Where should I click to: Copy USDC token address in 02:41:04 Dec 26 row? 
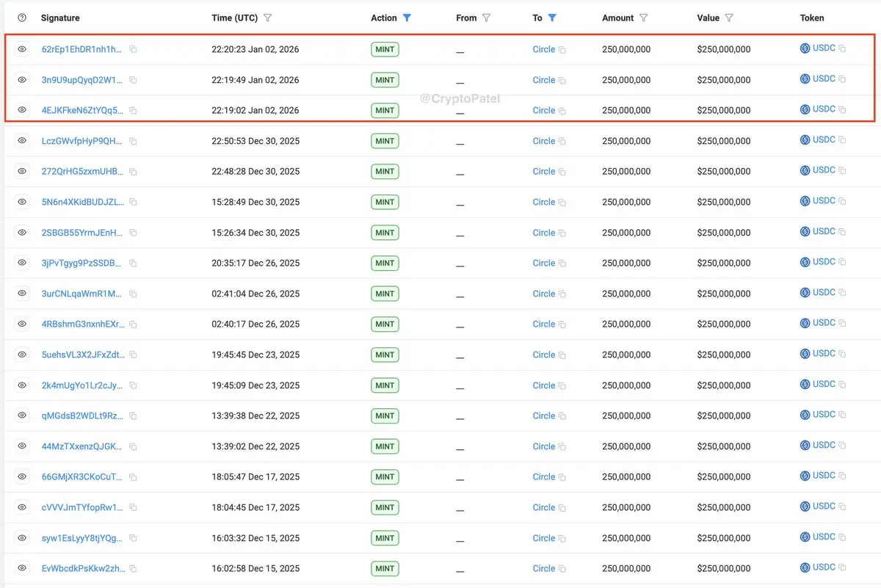pyautogui.click(x=842, y=293)
